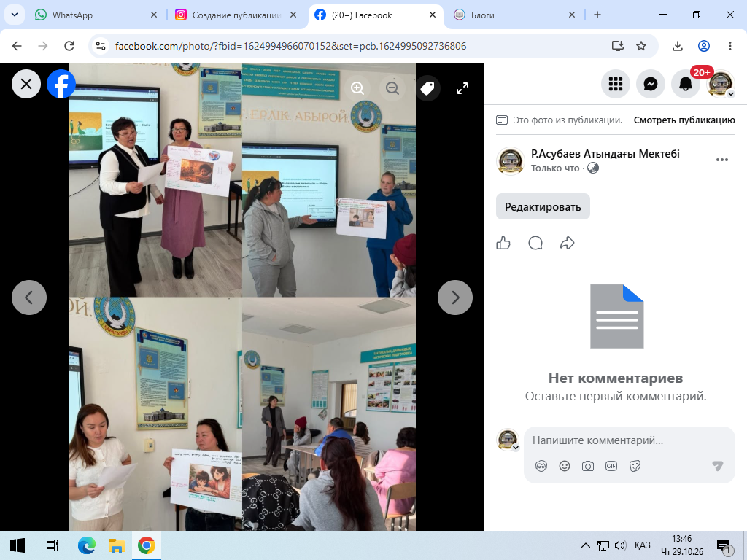Open taskbar clock and calendar
747x560 pixels.
click(x=682, y=545)
